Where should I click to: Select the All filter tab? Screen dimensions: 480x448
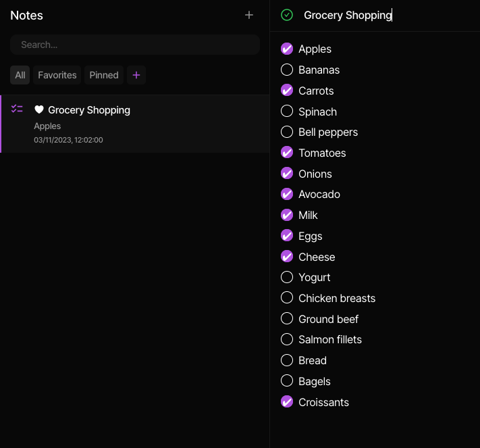tap(20, 75)
